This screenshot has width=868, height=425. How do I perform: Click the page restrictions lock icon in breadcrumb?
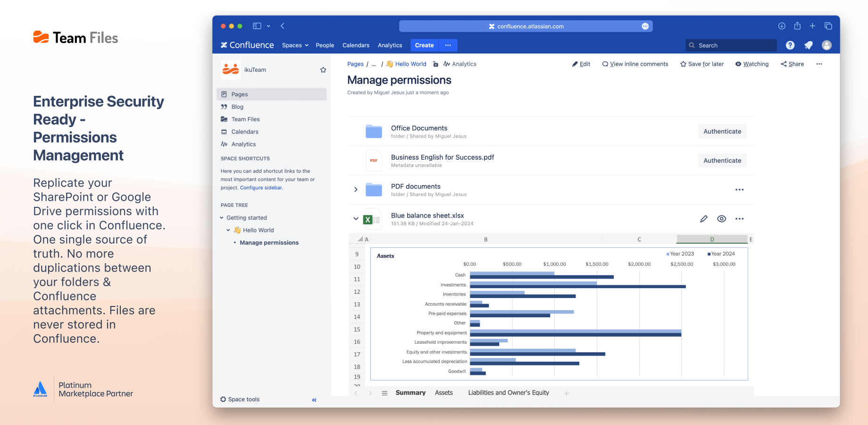click(x=435, y=64)
